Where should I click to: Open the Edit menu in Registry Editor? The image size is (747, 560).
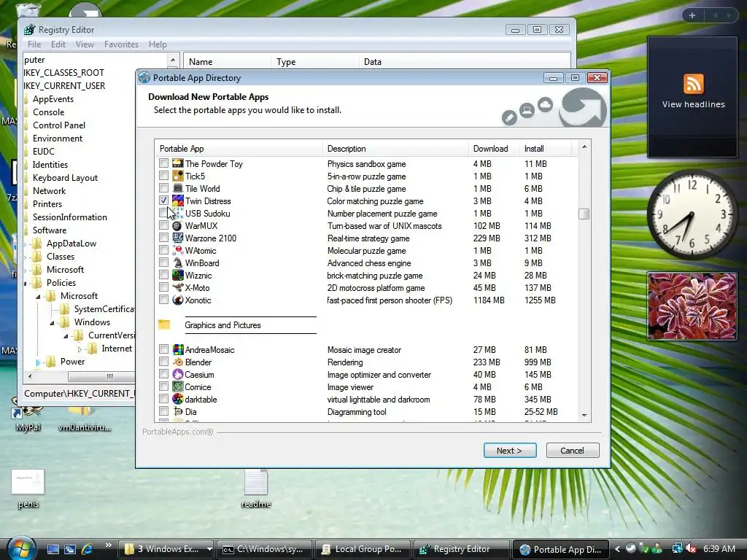(x=58, y=44)
